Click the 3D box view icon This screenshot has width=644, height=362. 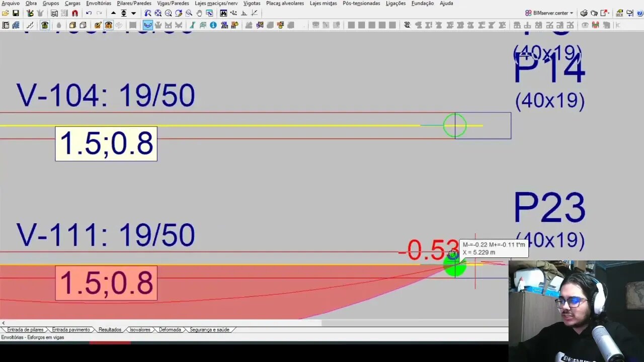[x=72, y=25]
